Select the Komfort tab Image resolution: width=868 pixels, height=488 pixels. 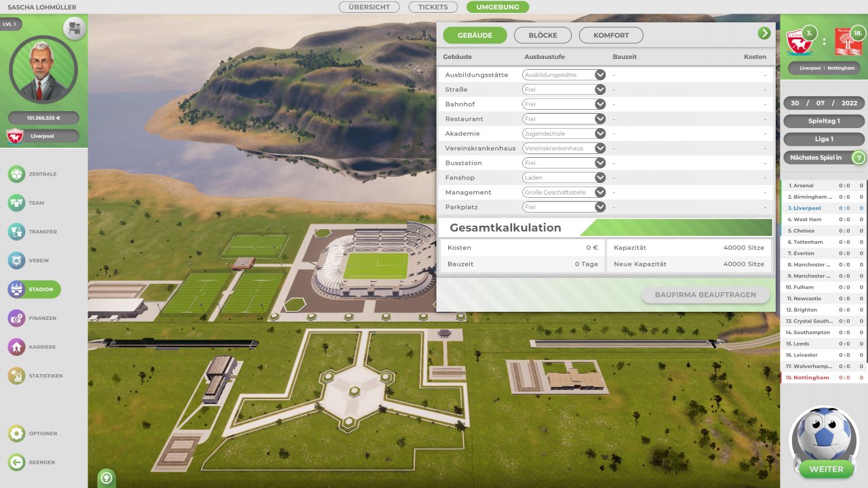click(611, 35)
